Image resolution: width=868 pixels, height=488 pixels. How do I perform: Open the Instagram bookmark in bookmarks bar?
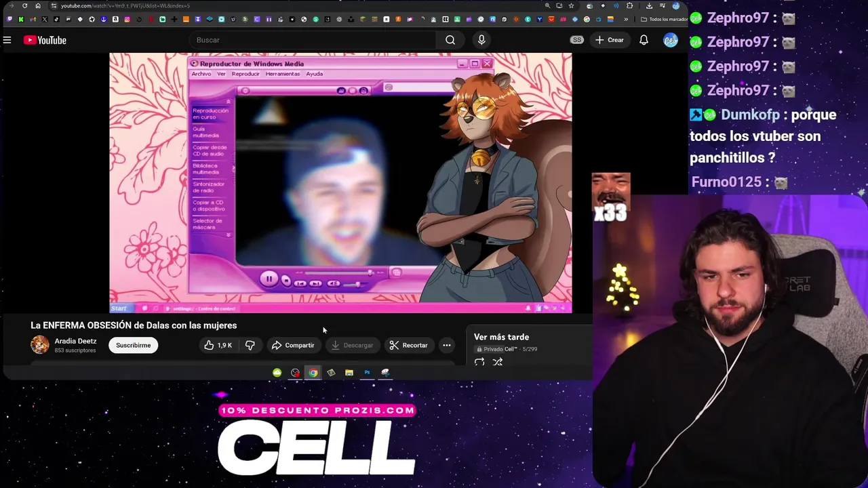pyautogui.click(x=127, y=19)
